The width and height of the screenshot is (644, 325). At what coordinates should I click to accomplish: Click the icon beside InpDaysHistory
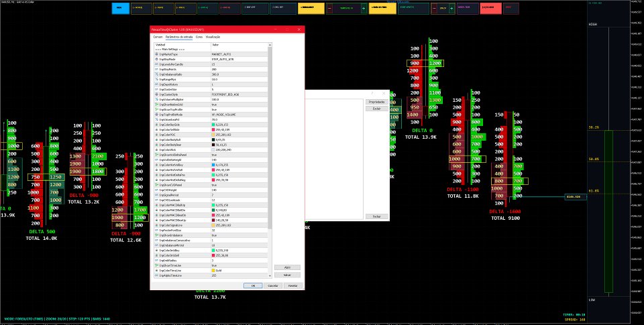click(157, 84)
